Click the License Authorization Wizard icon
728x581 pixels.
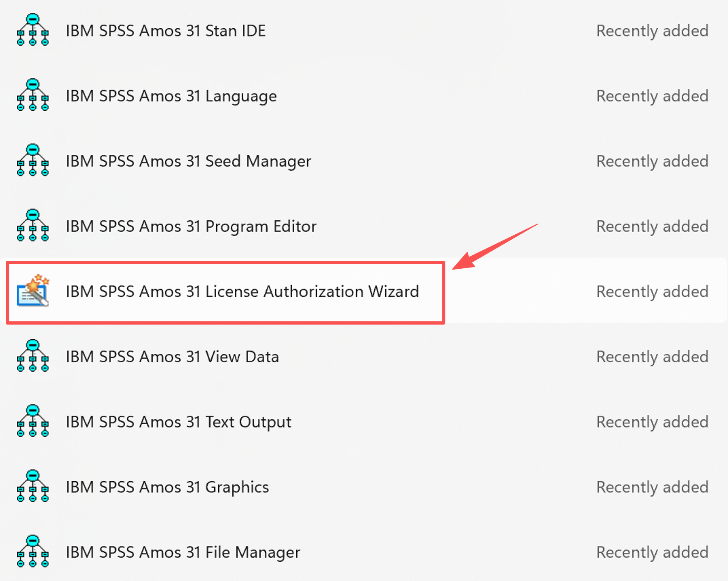click(x=33, y=290)
